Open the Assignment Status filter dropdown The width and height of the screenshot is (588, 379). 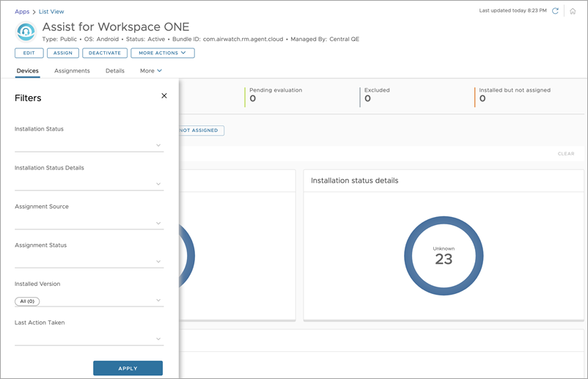click(89, 261)
